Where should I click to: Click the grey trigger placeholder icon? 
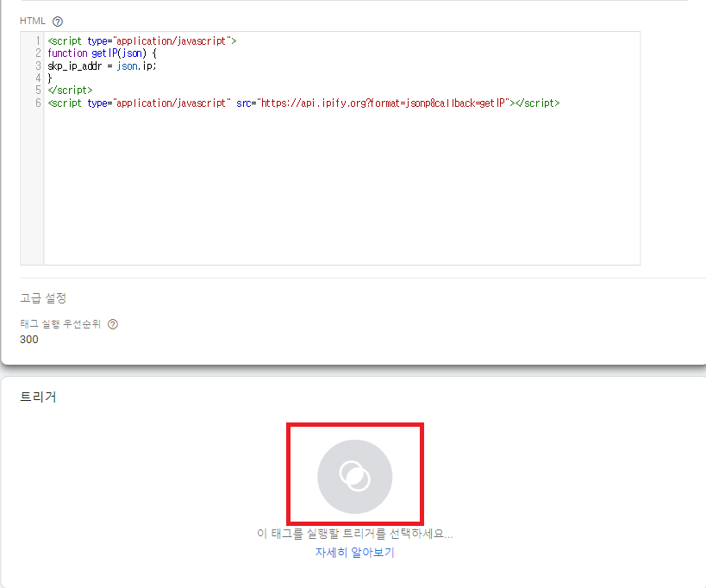tap(355, 477)
